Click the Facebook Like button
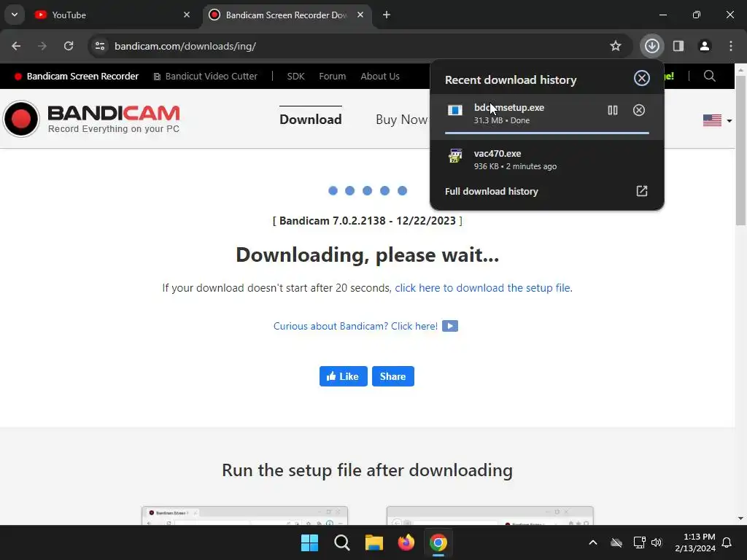747x560 pixels. 344,376
